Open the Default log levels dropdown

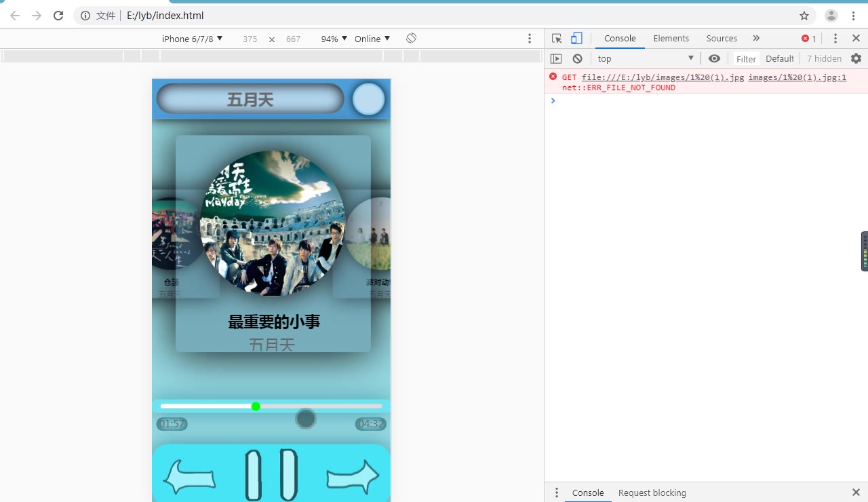click(x=780, y=59)
